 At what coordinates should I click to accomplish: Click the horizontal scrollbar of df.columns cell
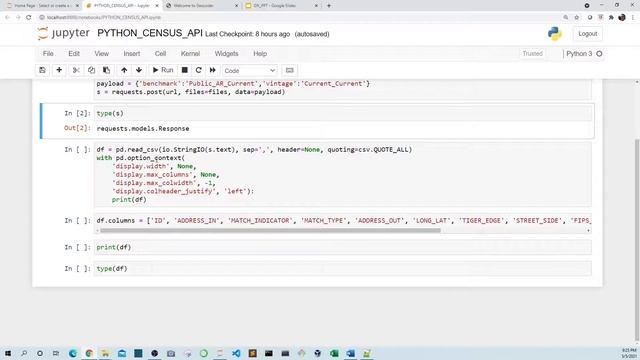[270, 230]
